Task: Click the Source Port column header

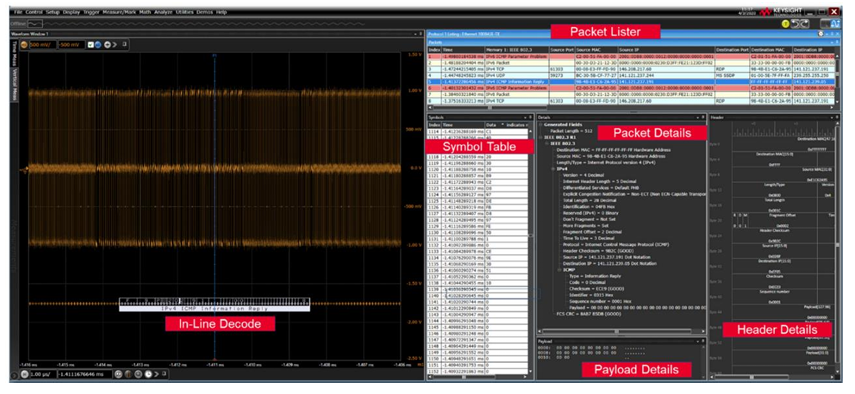Action: coord(562,50)
